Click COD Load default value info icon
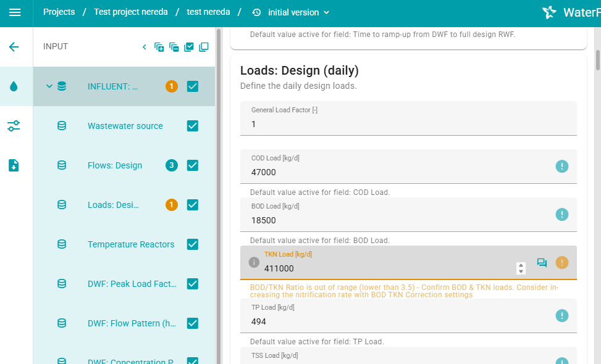Screen dimensions: 601x364 562,167
